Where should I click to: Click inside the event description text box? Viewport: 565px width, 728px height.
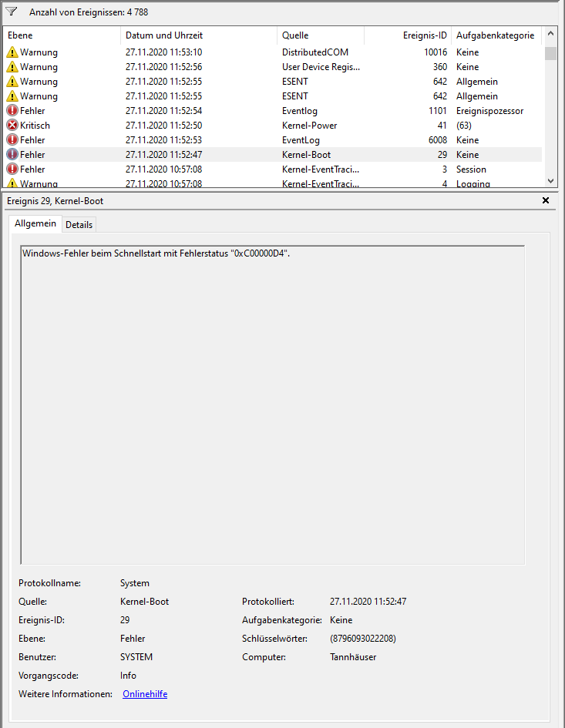273,405
